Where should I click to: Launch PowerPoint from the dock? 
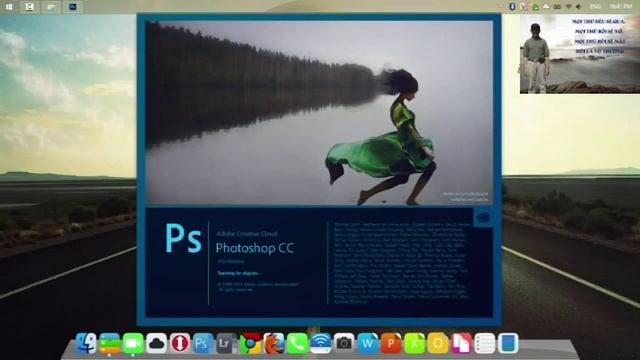391,343
